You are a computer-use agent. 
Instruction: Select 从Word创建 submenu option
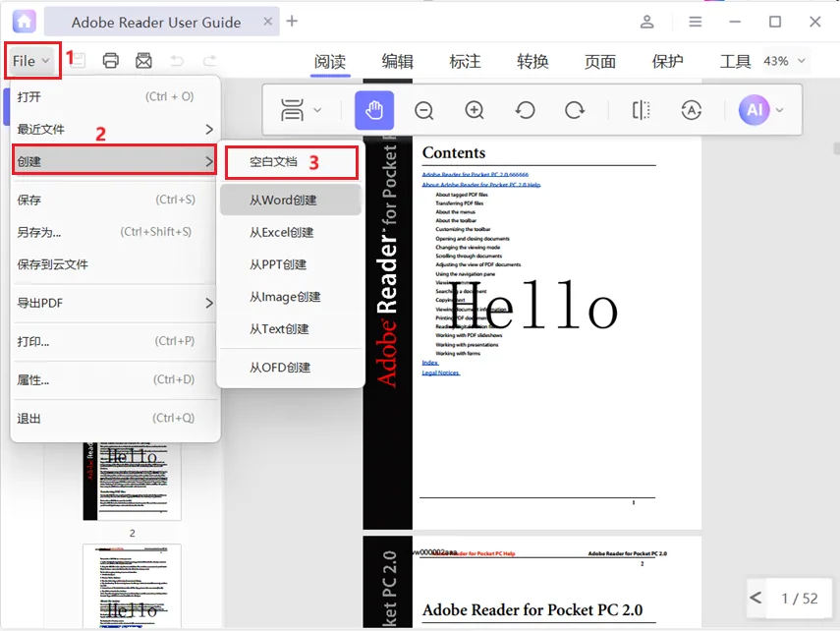click(291, 200)
